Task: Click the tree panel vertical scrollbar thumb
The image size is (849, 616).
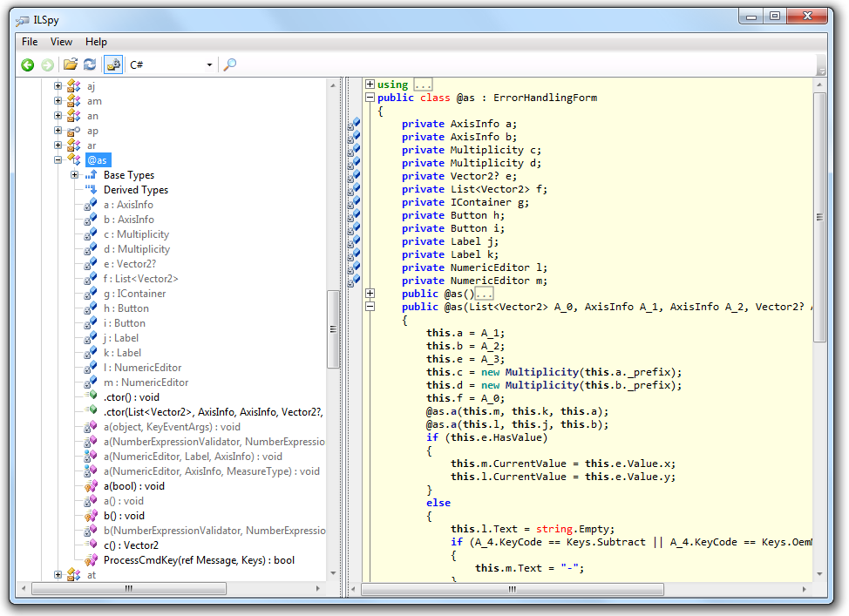Action: coord(332,329)
